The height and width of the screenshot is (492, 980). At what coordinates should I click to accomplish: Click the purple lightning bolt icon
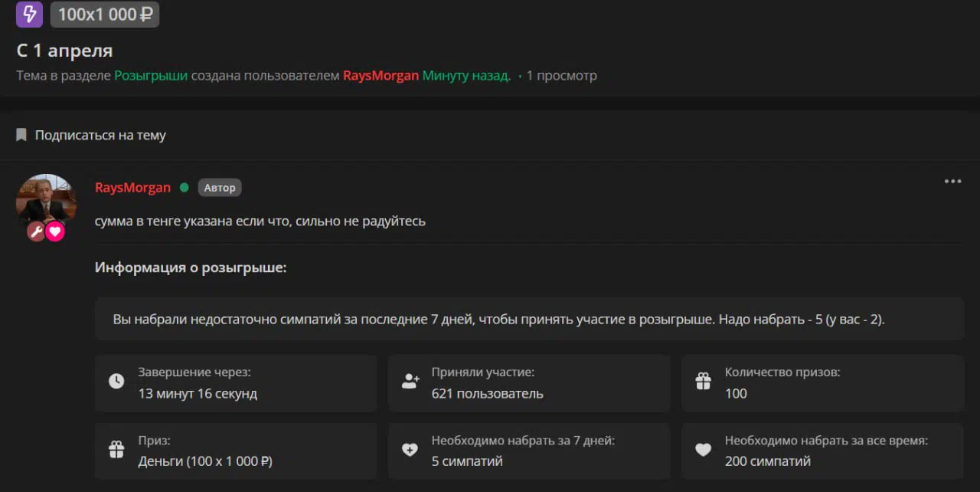pyautogui.click(x=29, y=14)
